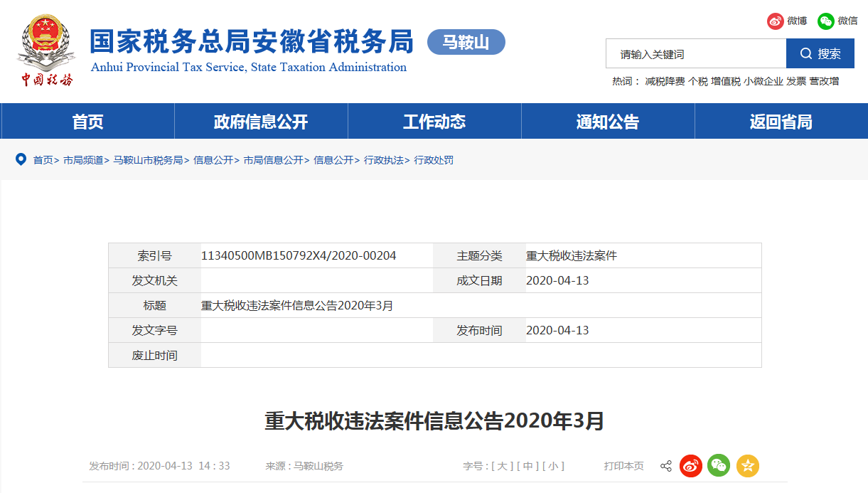Select 通知公告 in the navigation bar
The height and width of the screenshot is (493, 868).
point(608,122)
